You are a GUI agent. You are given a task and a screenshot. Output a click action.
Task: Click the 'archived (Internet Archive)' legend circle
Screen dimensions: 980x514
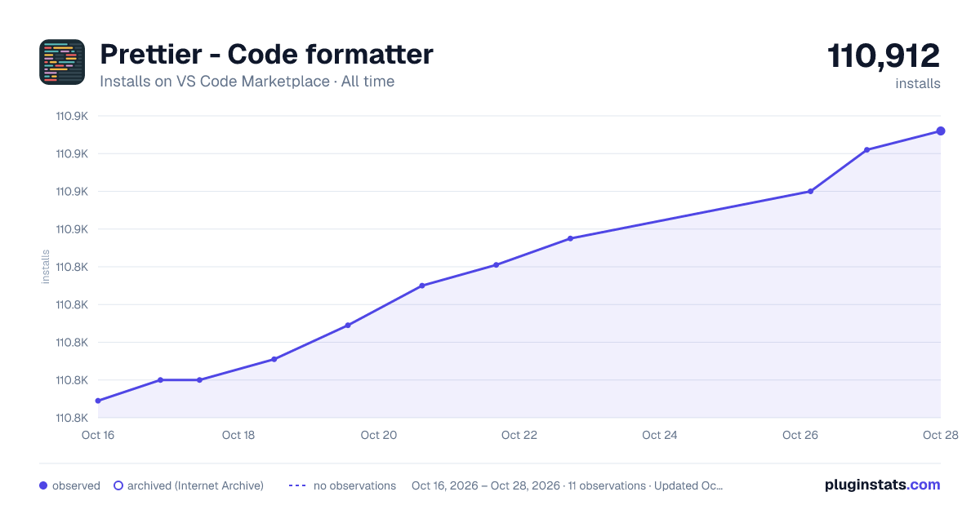click(118, 485)
